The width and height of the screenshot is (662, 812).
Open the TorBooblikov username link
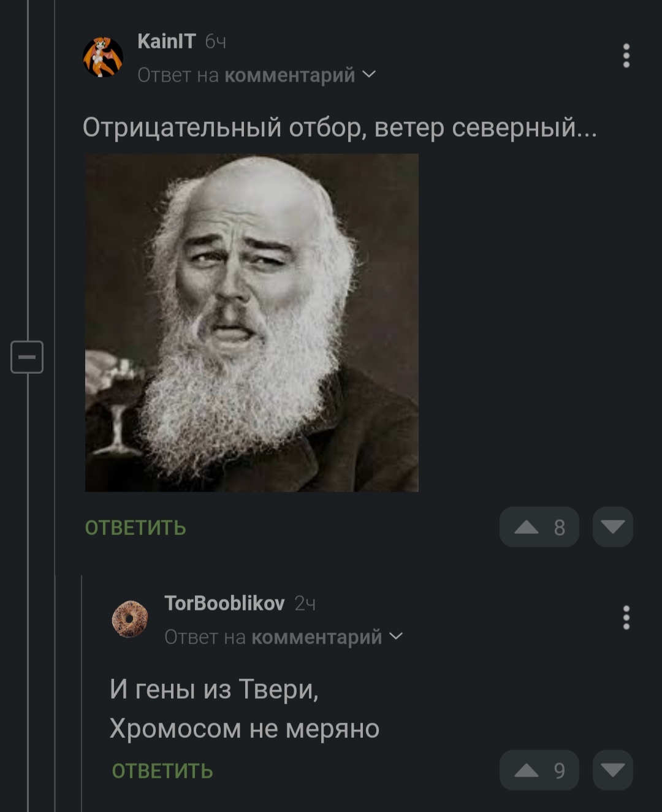[x=224, y=603]
